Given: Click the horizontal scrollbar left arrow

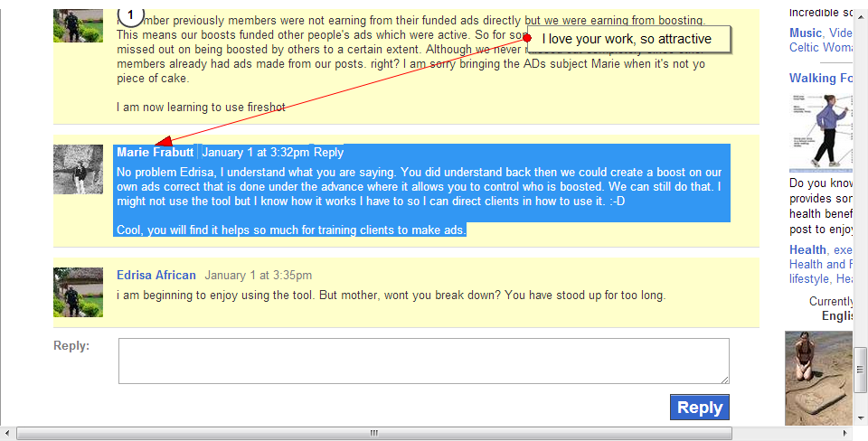Looking at the screenshot, I should coord(8,434).
